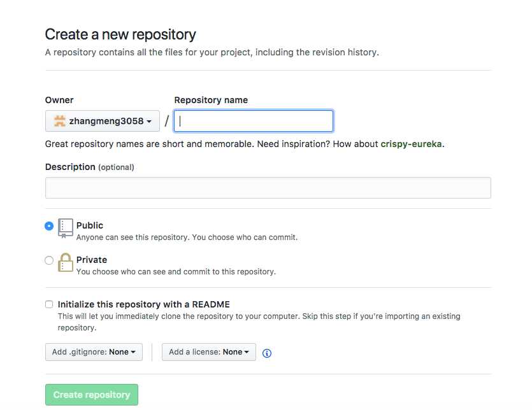The width and height of the screenshot is (532, 410).
Task: Click the owner dropdown caret arrow
Action: [x=149, y=122]
